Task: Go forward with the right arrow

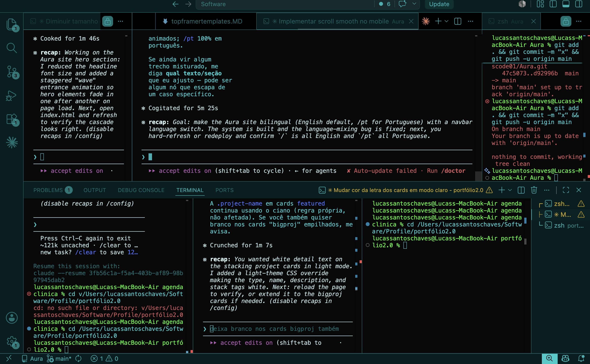Action: (x=188, y=4)
